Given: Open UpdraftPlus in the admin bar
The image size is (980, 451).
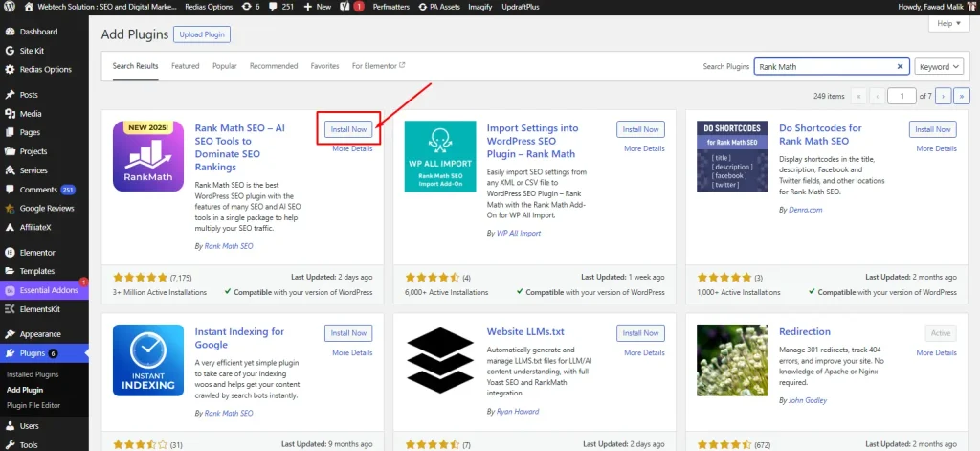Looking at the screenshot, I should pyautogui.click(x=520, y=7).
